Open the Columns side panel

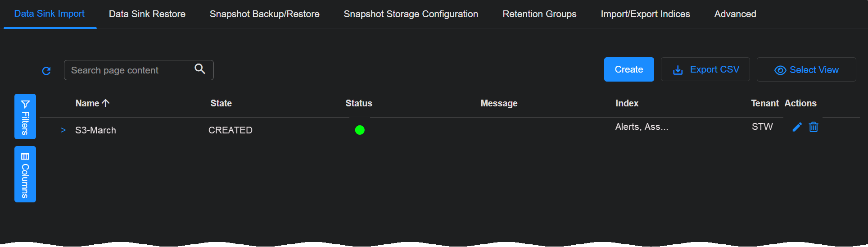click(x=25, y=174)
